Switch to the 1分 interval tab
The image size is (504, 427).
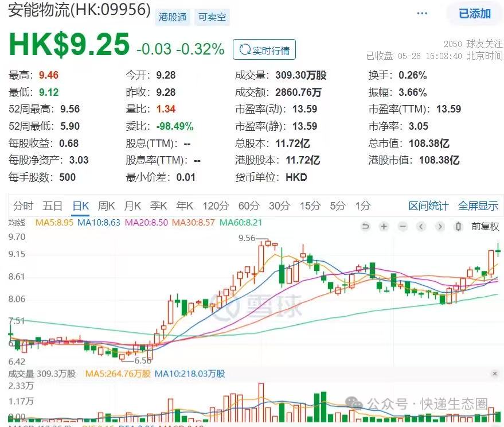[x=363, y=205]
